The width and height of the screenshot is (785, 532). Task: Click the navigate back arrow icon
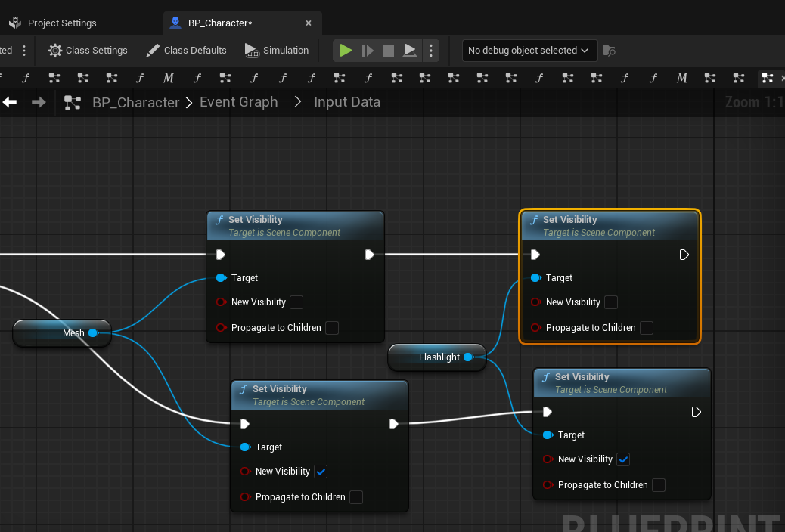(10, 102)
